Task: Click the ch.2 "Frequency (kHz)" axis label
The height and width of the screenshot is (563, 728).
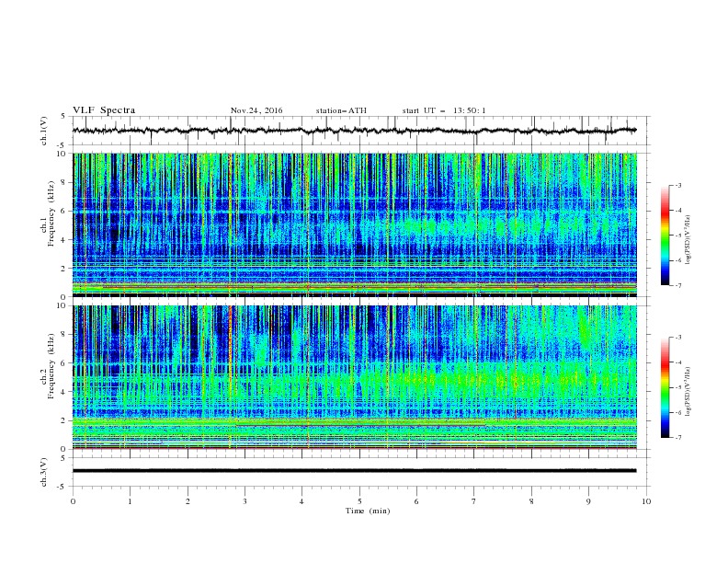Action: point(51,366)
